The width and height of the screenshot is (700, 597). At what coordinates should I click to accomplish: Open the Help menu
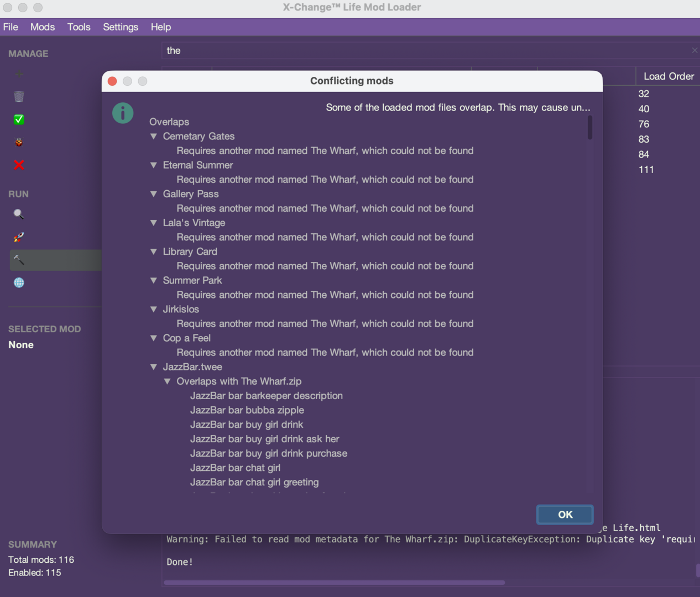[161, 27]
